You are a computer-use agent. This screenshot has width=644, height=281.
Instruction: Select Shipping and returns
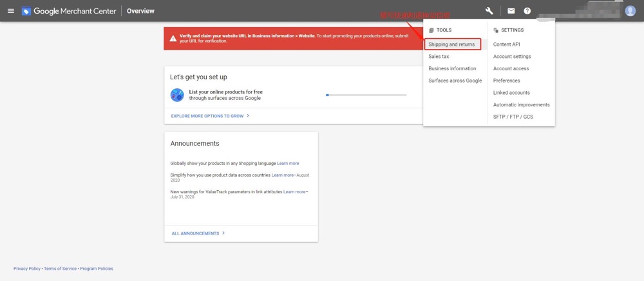453,44
